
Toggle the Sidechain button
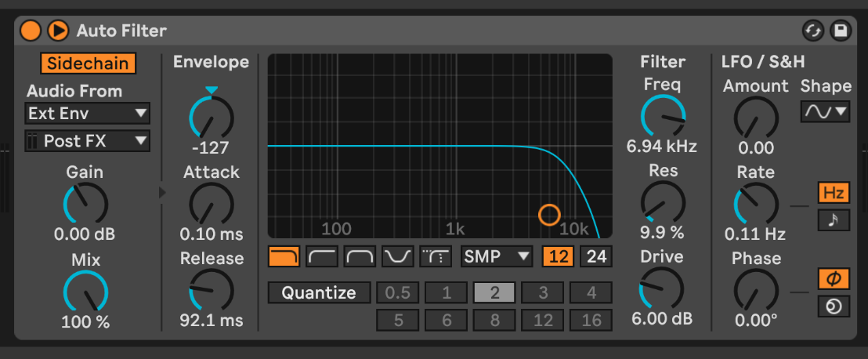88,63
